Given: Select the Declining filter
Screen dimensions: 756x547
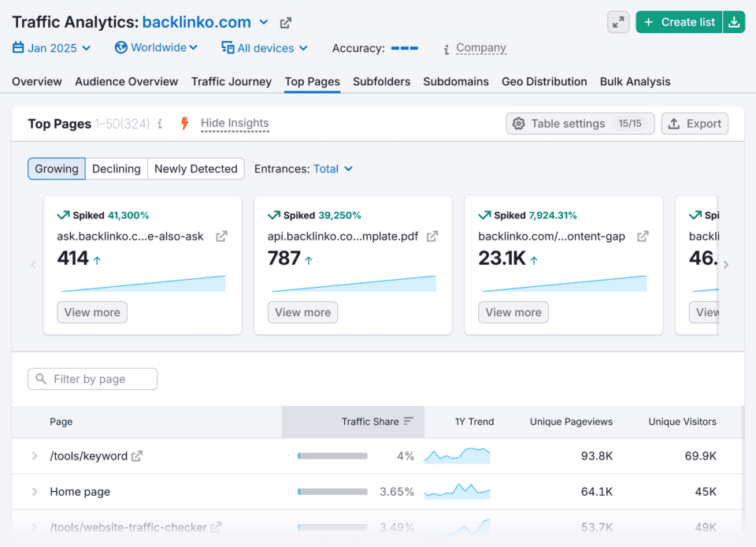Looking at the screenshot, I should 116,169.
